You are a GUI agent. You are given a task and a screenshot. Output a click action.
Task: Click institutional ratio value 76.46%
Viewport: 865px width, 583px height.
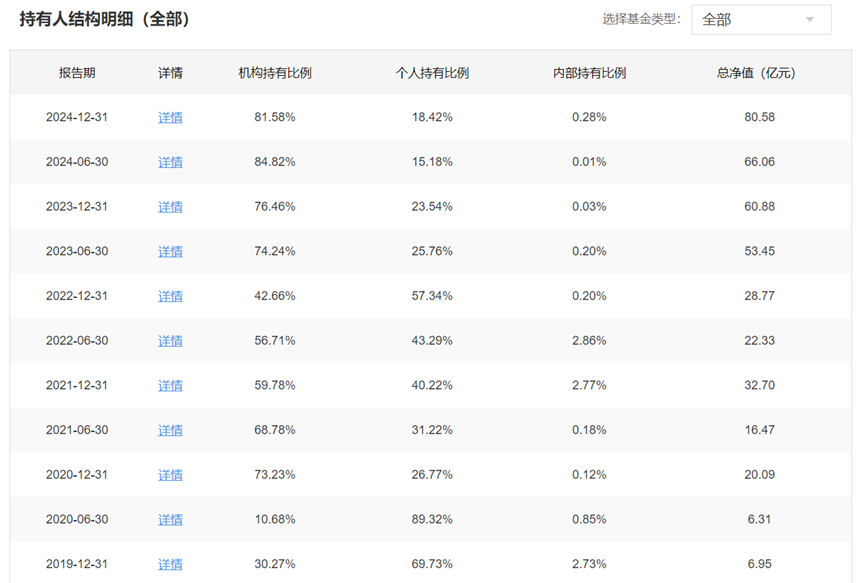(x=275, y=206)
